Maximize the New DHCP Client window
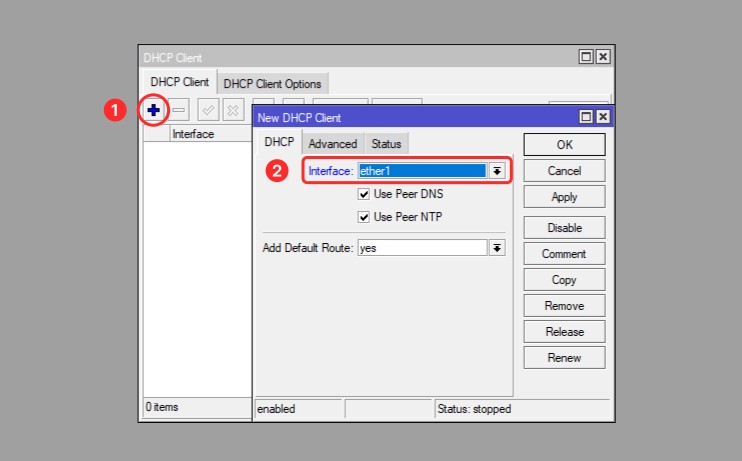 pyautogui.click(x=586, y=117)
